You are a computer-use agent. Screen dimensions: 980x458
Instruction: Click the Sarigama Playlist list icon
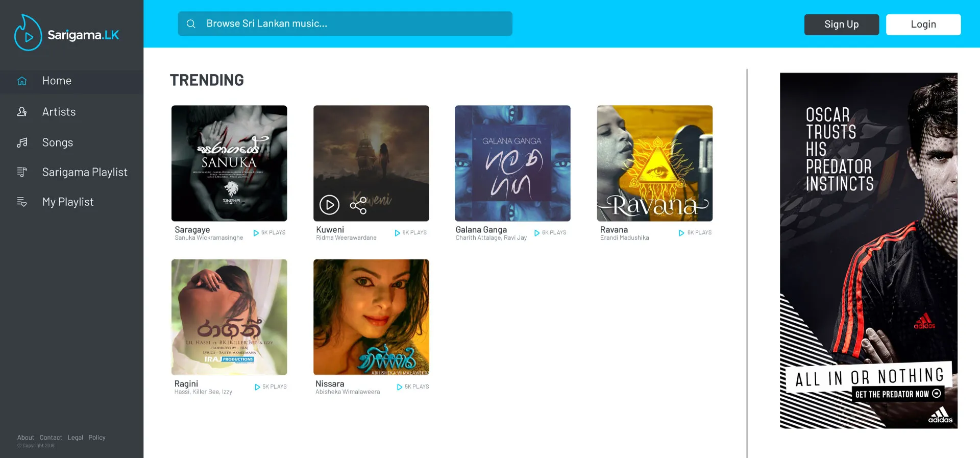point(22,172)
